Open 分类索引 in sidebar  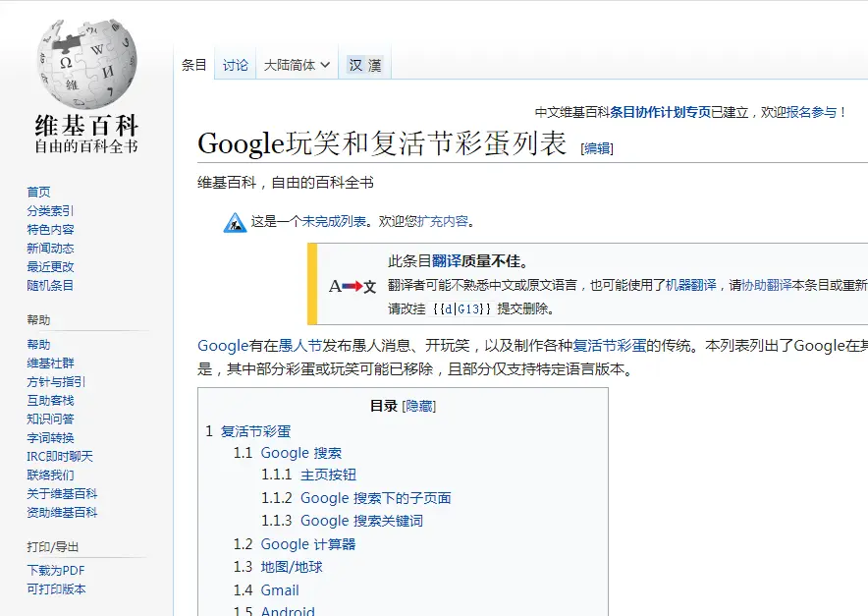[x=50, y=211]
